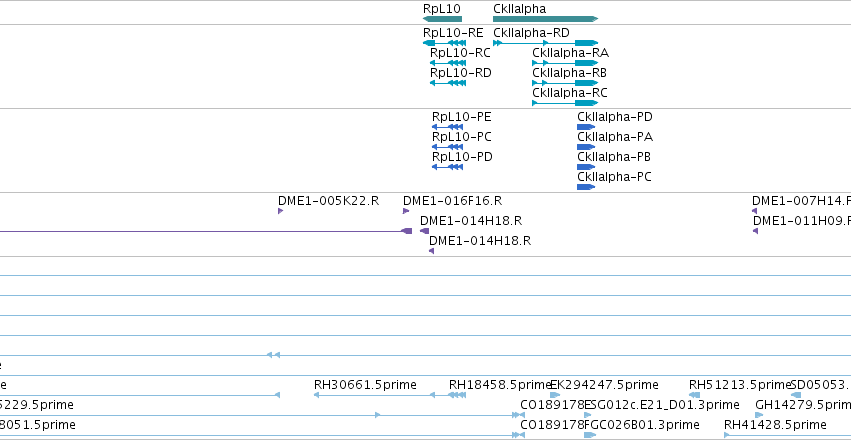Click the CkIIalpha-RB transcript label
This screenshot has height=440, width=851.
[x=569, y=73]
